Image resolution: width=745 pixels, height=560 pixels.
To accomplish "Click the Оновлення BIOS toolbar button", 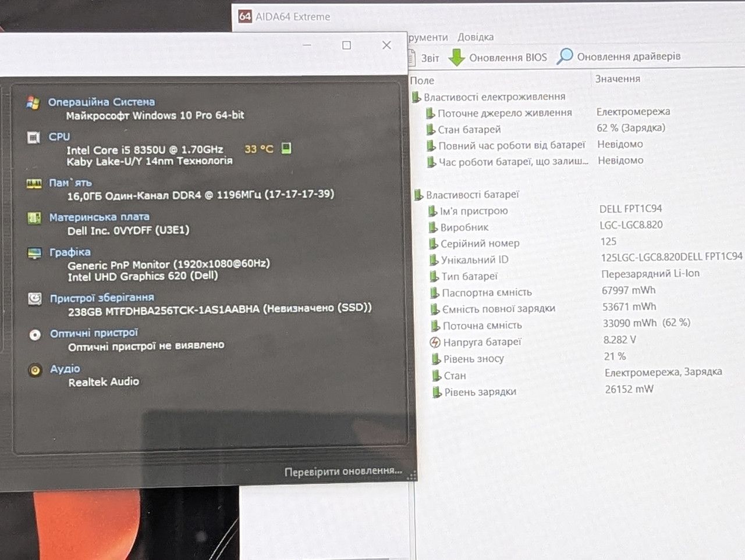I will coord(499,57).
